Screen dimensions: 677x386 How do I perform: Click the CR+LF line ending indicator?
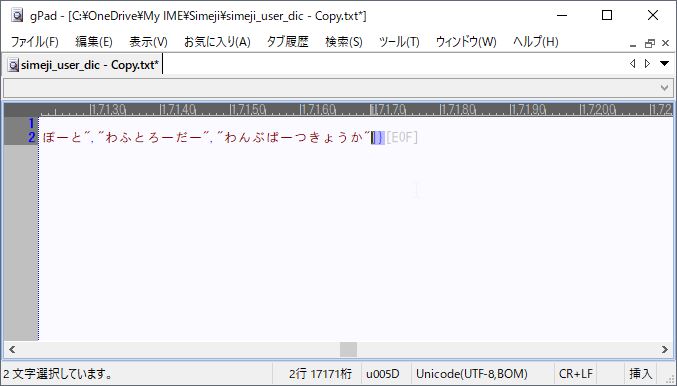[576, 373]
